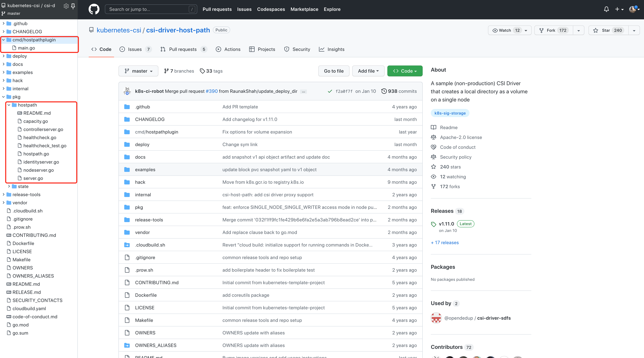Viewport: 644px width, 358px height.
Task: Click the green commit status checkmark
Action: [330, 91]
